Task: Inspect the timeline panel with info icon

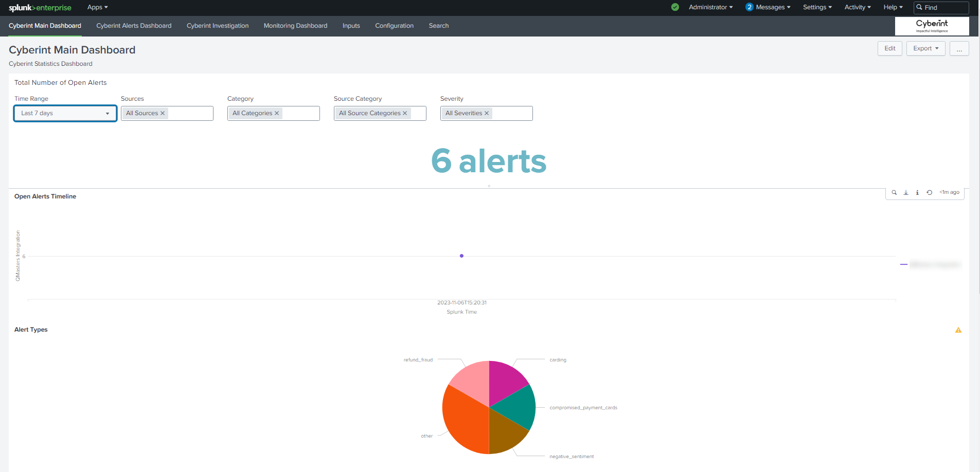Action: coord(917,192)
